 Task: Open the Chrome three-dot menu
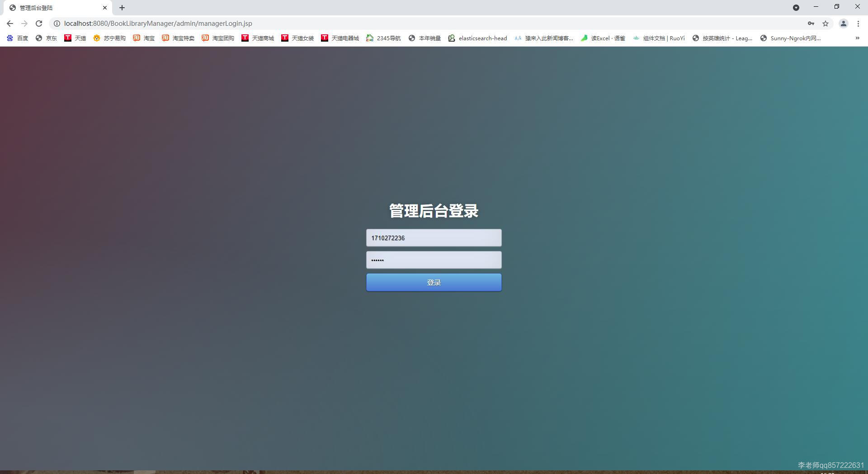pyautogui.click(x=858, y=23)
